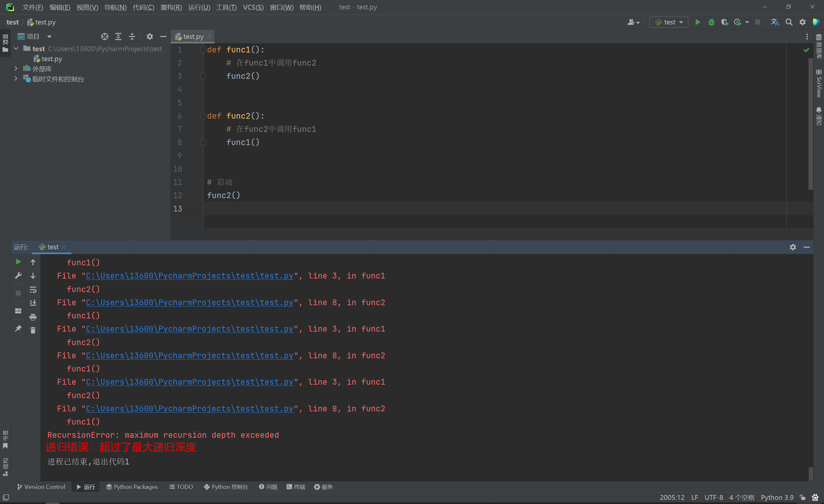Open the Python 控制台 tool window
The width and height of the screenshot is (824, 504).
pyautogui.click(x=226, y=487)
